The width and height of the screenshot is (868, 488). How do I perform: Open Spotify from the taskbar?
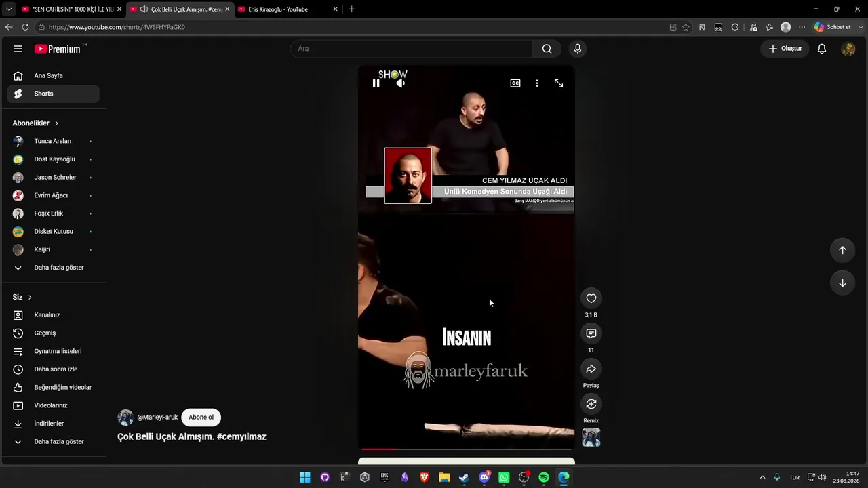pos(544,477)
